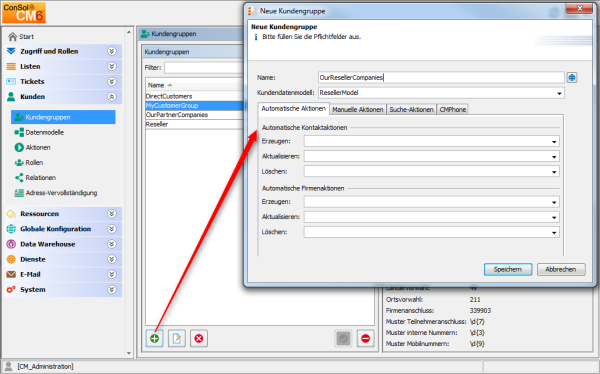Click the Start navigation entry text
The width and height of the screenshot is (600, 374).
26,37
